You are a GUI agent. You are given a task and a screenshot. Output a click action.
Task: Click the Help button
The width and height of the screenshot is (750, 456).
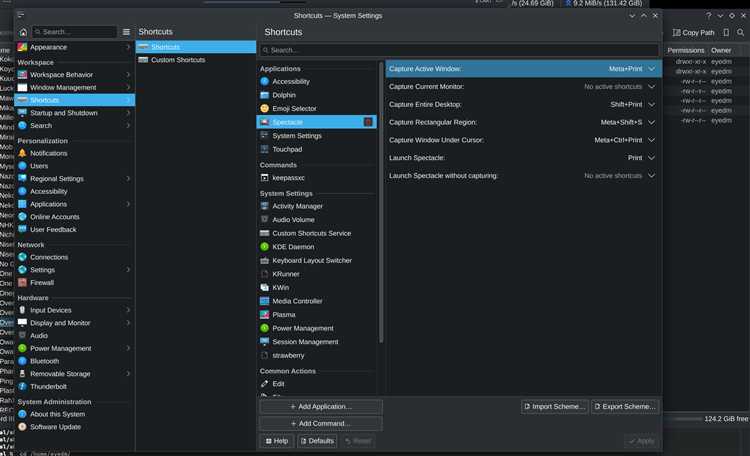[277, 441]
